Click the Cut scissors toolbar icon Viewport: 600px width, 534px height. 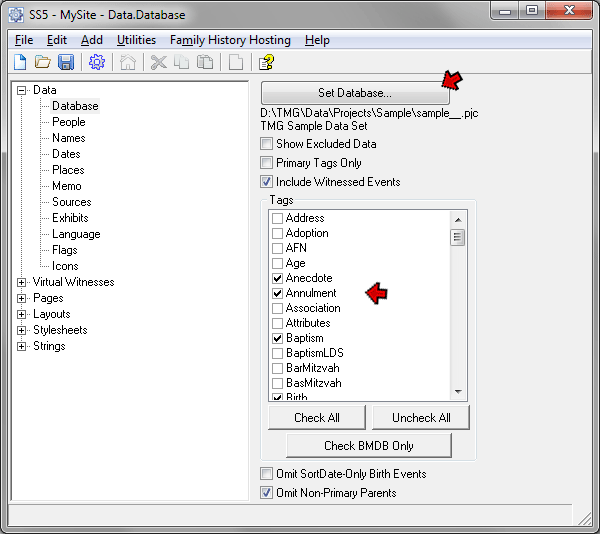158,62
